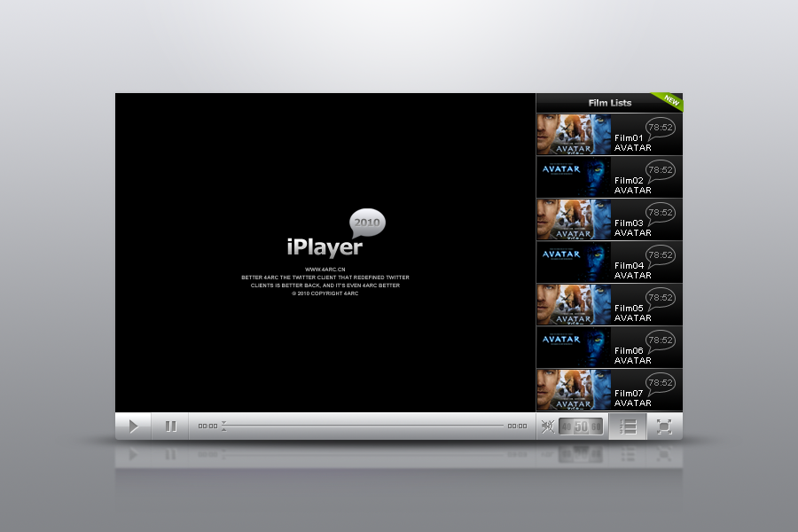Click the green NEW ribbon badge
This screenshot has height=532, width=798.
(x=670, y=101)
